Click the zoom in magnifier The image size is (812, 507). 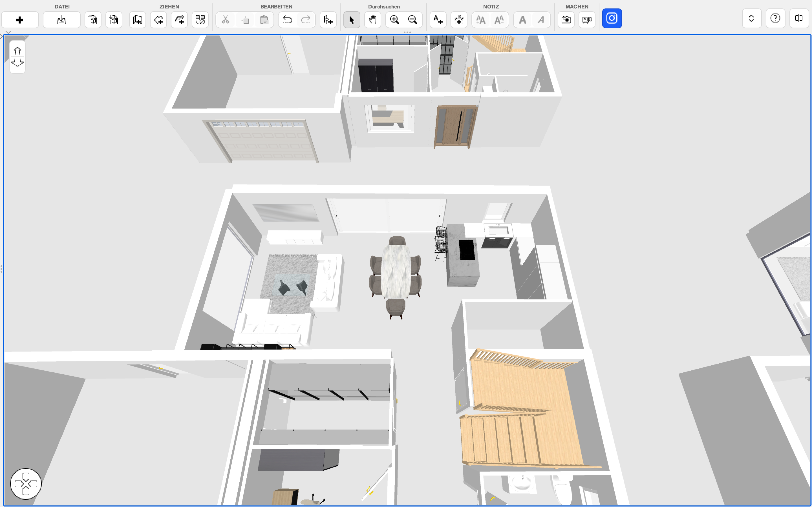[395, 20]
